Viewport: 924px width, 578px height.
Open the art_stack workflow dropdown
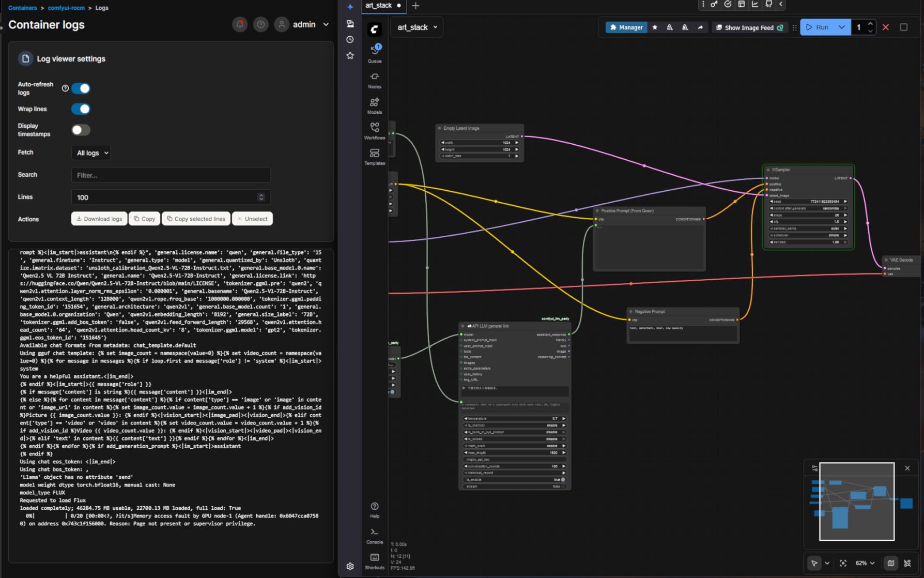(x=418, y=27)
